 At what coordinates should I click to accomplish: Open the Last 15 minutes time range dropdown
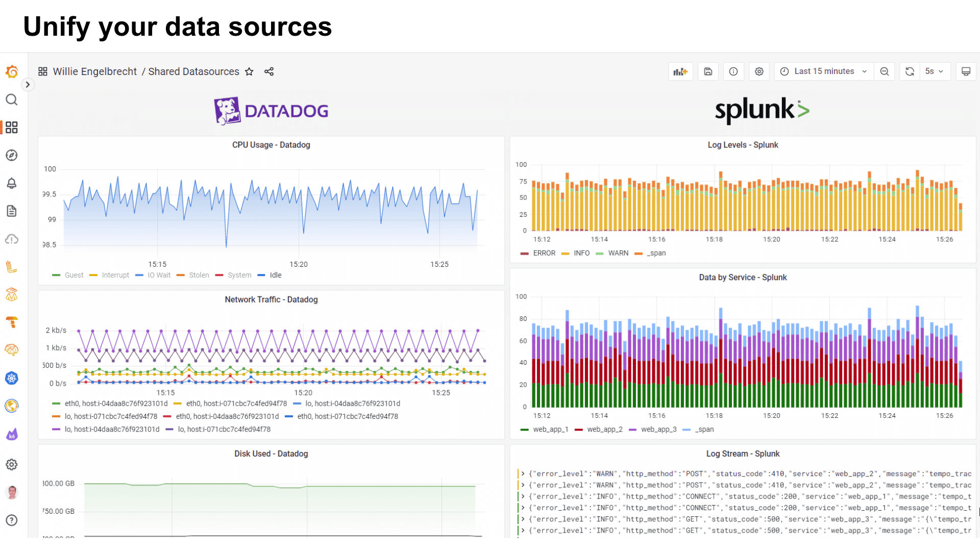point(823,71)
